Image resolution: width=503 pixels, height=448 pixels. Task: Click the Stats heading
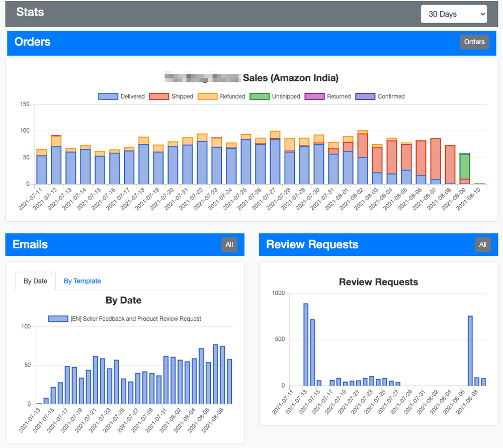(x=30, y=12)
